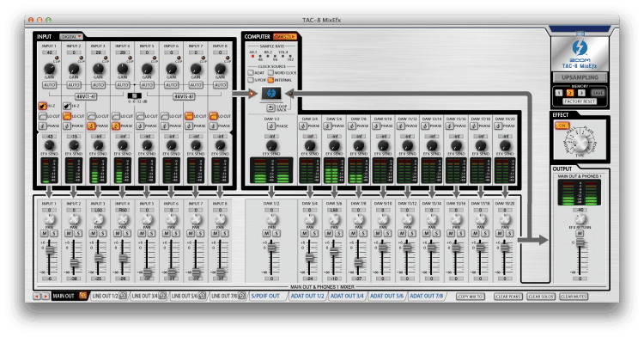Toggle the effect ON button
This screenshot has width=644, height=337.
[x=562, y=126]
